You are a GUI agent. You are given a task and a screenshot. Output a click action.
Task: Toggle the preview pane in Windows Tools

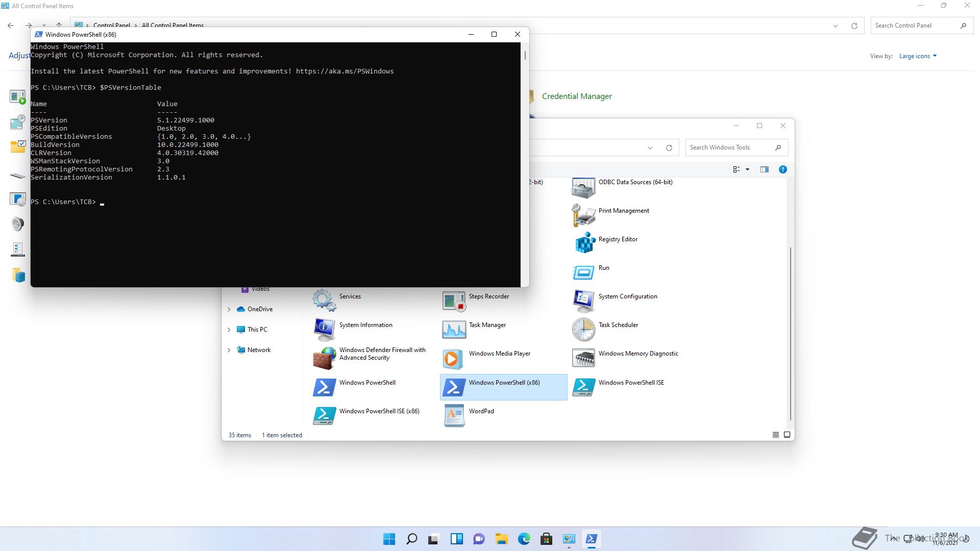tap(764, 169)
